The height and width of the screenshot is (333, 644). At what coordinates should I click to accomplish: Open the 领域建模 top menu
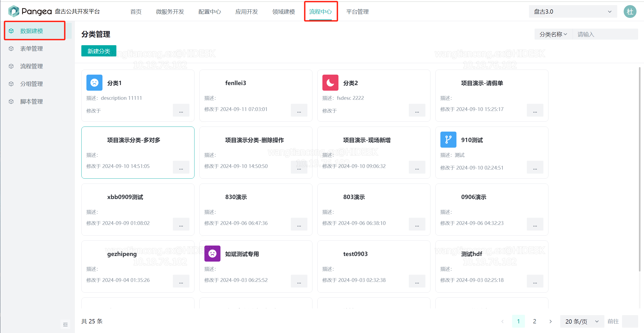[284, 12]
